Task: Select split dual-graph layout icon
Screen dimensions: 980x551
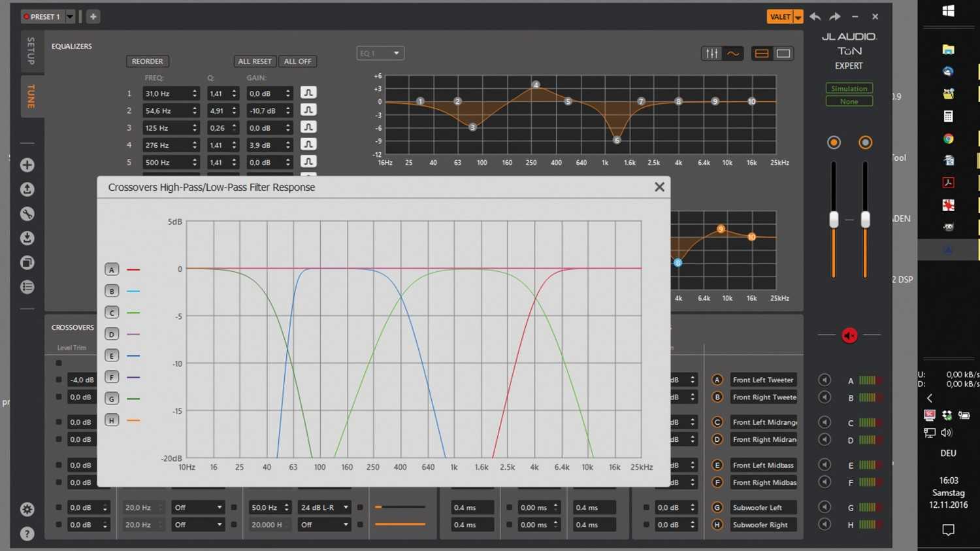Action: [x=761, y=54]
